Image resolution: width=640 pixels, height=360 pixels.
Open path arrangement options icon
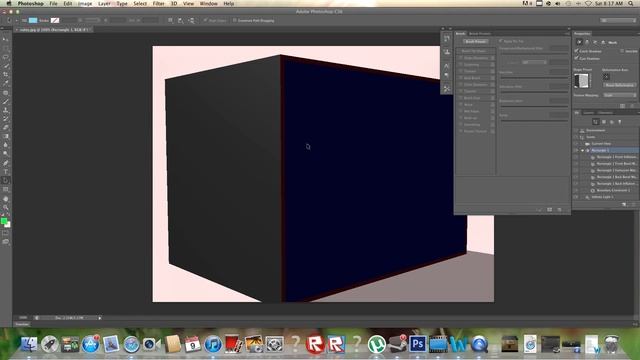click(191, 20)
